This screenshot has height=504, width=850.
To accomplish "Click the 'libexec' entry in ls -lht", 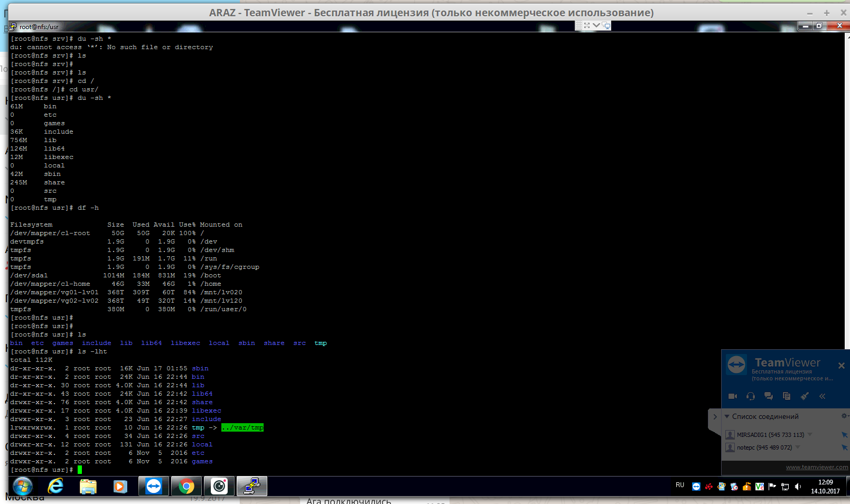I will pos(207,410).
